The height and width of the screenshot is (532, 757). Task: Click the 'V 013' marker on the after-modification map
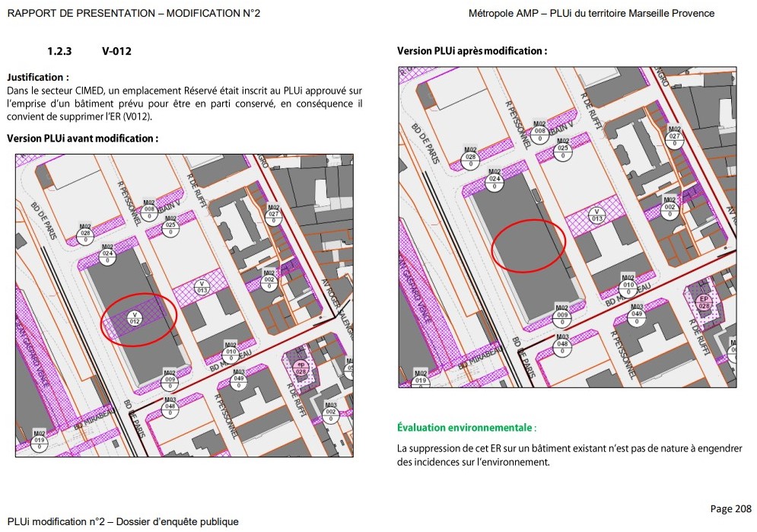tap(596, 215)
